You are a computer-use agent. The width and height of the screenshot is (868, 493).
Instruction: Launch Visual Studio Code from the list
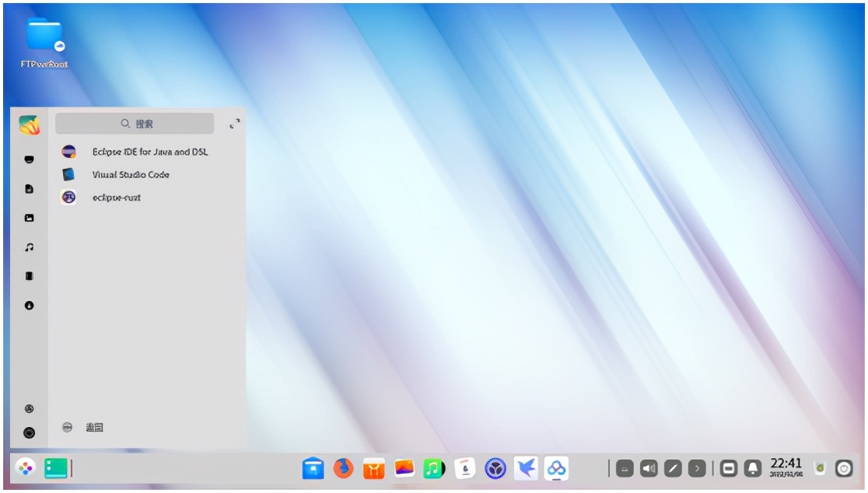pyautogui.click(x=130, y=175)
